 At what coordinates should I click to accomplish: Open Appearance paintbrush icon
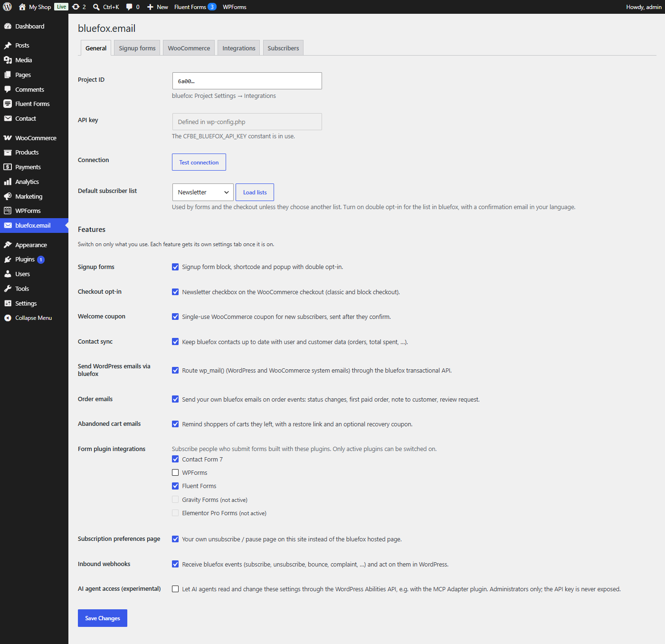[x=8, y=245]
